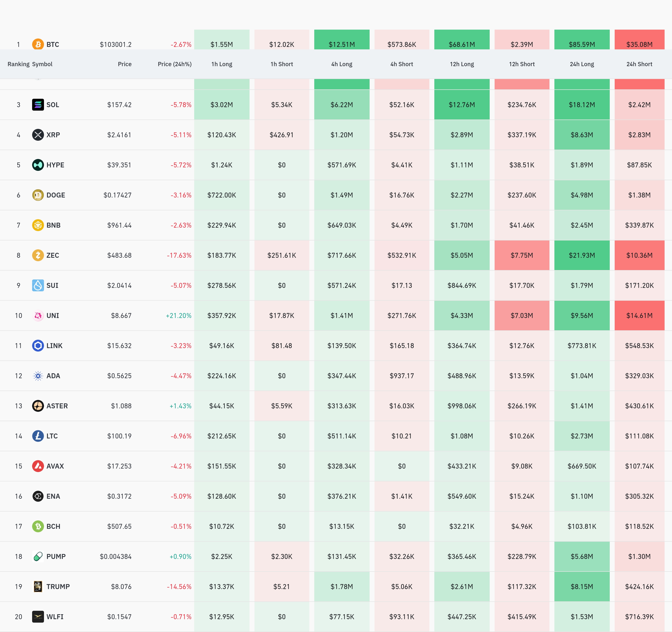The width and height of the screenshot is (672, 632).
Task: Click the HYPE coin icon
Action: (38, 165)
